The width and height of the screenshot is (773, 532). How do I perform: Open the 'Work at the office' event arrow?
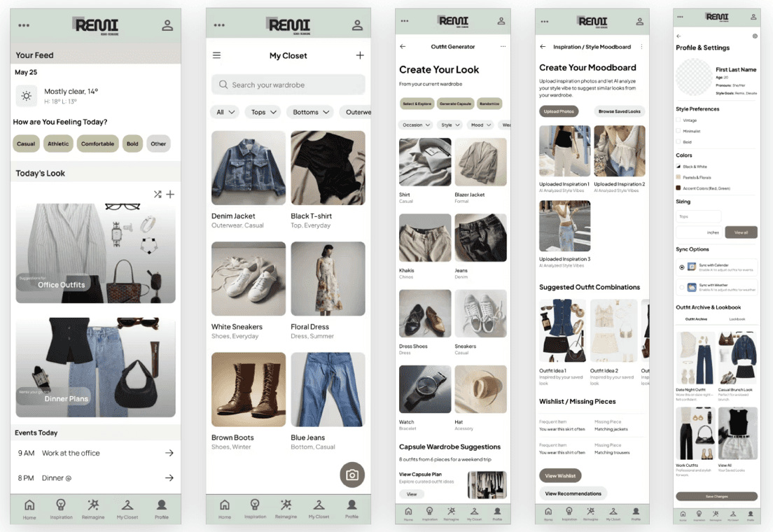click(x=169, y=453)
